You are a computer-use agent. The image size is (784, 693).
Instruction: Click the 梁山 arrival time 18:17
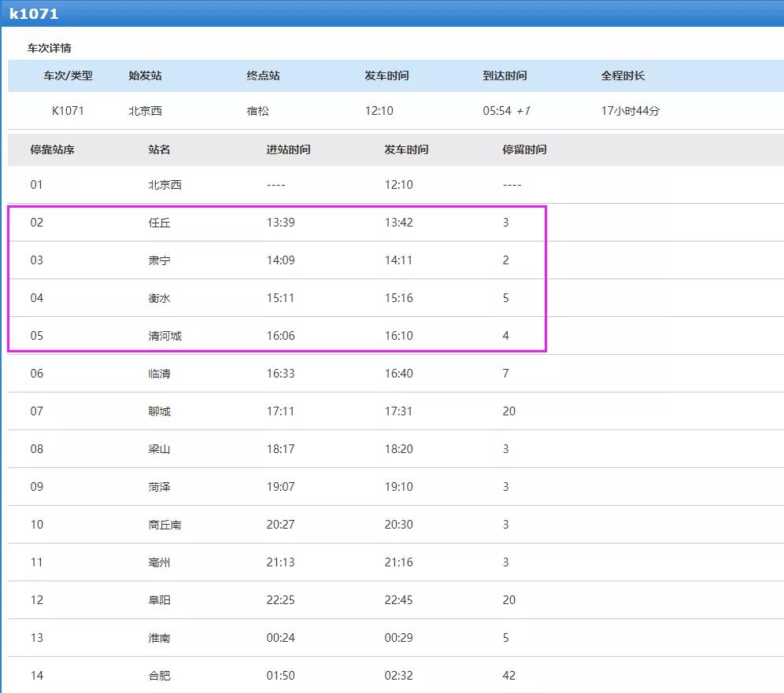click(x=280, y=449)
